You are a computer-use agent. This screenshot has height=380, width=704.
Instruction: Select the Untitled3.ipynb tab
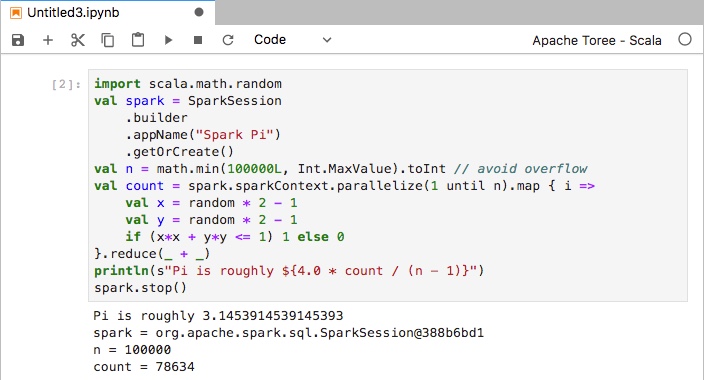pos(108,13)
